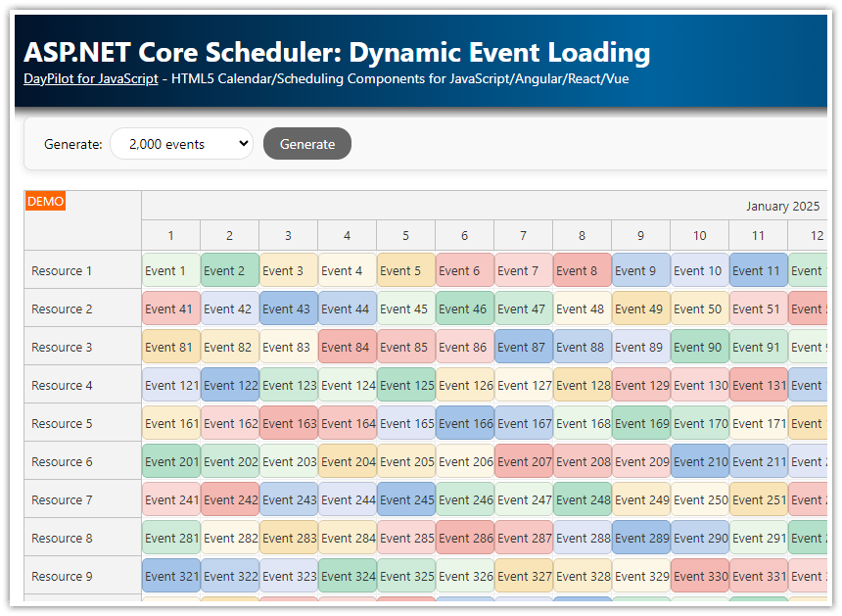Click Event 210 on Resource 6
Image resolution: width=842 pixels, height=616 pixels.
click(x=699, y=461)
